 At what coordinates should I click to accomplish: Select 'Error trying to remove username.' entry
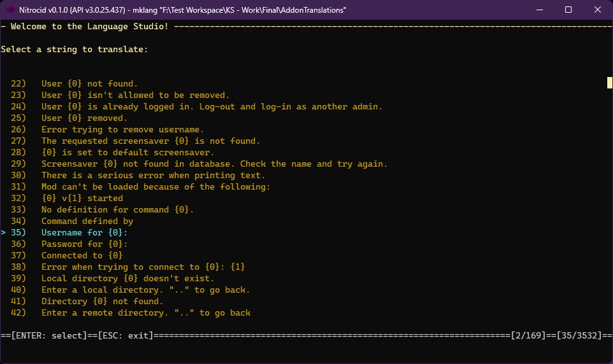click(122, 130)
